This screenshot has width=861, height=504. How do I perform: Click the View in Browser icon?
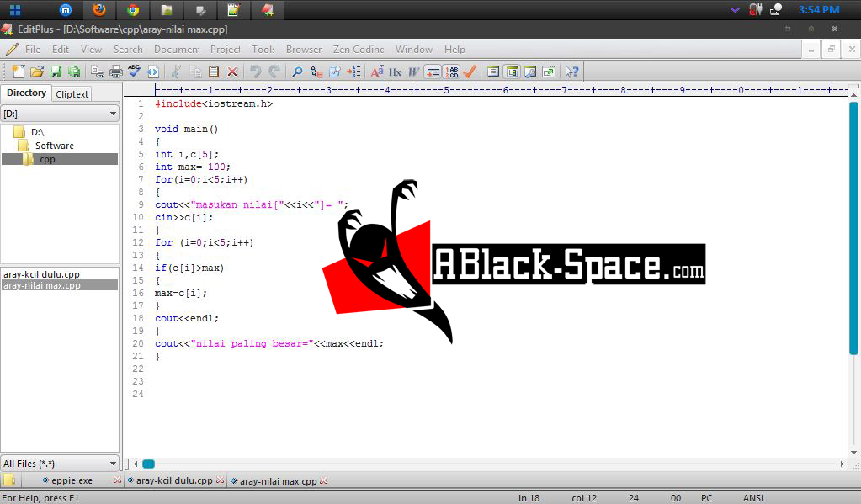(152, 72)
